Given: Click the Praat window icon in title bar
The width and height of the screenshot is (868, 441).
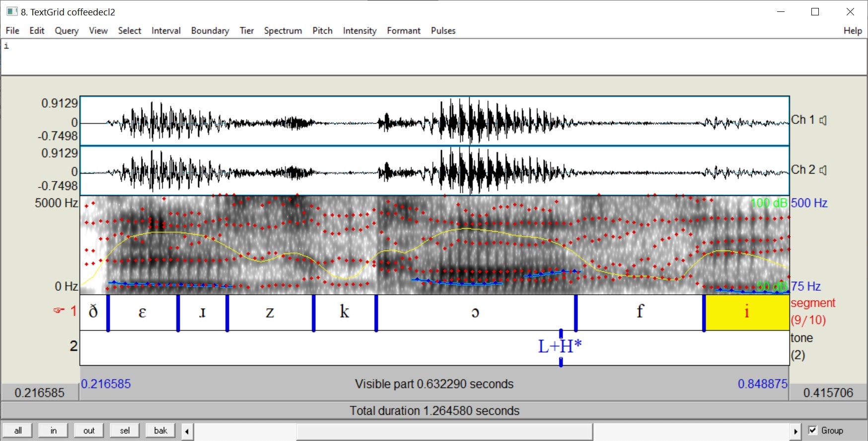Looking at the screenshot, I should 12,12.
